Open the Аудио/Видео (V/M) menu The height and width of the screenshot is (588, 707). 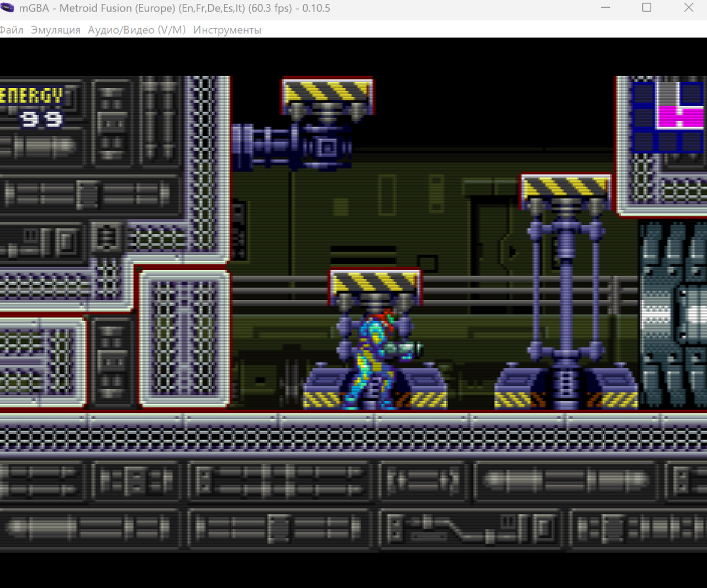[136, 30]
